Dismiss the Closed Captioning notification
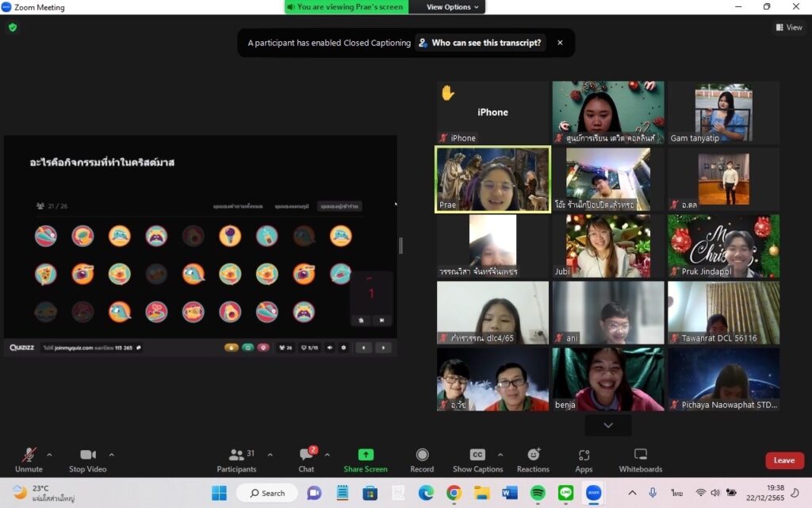812x508 pixels. [560, 43]
